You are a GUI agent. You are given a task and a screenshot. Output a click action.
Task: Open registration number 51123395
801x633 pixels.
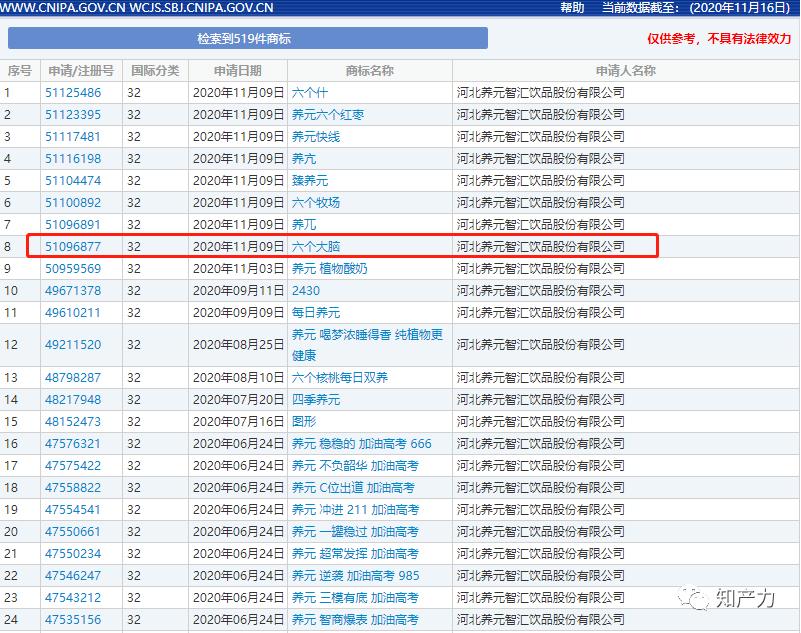click(73, 114)
